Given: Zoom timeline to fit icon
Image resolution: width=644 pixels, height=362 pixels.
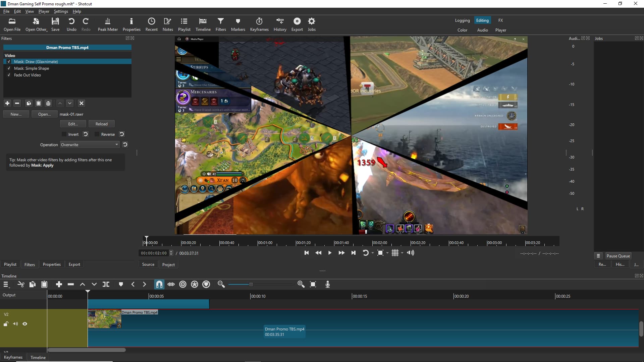Looking at the screenshot, I should pos(313,284).
